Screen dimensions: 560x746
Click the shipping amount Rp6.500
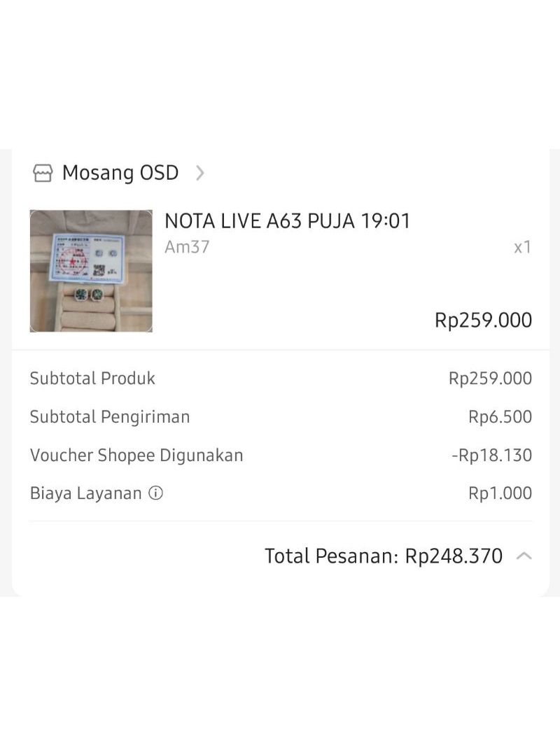tap(500, 417)
